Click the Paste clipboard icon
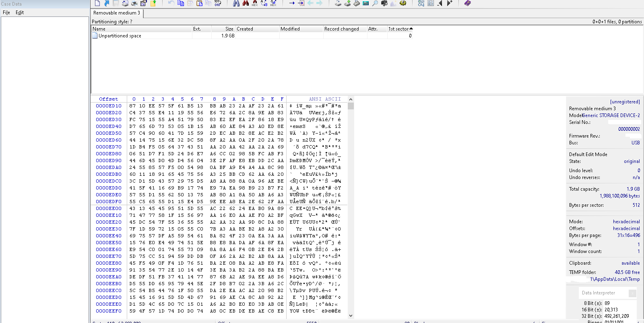 coord(199,3)
